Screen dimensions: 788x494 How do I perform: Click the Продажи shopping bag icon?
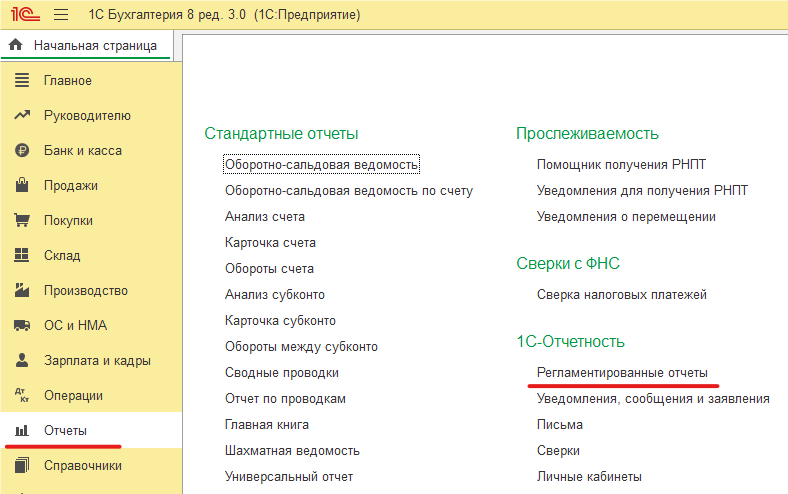(x=22, y=185)
